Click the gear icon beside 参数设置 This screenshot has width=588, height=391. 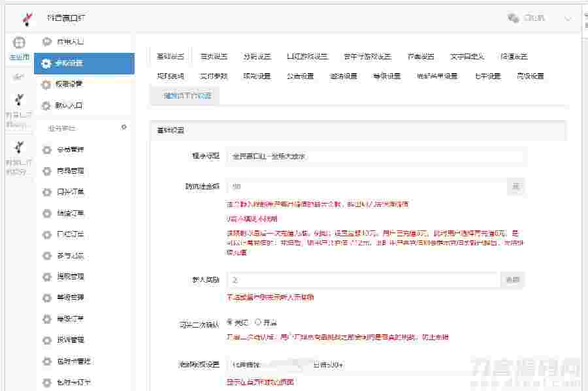pyautogui.click(x=46, y=63)
